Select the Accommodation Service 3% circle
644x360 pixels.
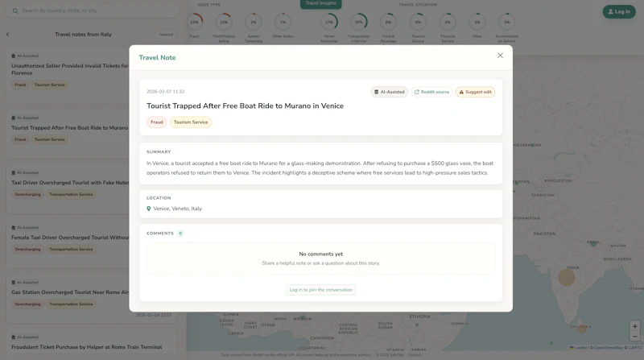tap(506, 23)
